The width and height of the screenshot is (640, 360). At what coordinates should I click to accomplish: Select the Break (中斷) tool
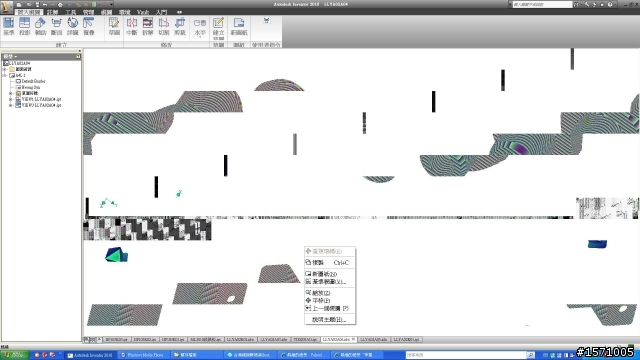(x=132, y=27)
